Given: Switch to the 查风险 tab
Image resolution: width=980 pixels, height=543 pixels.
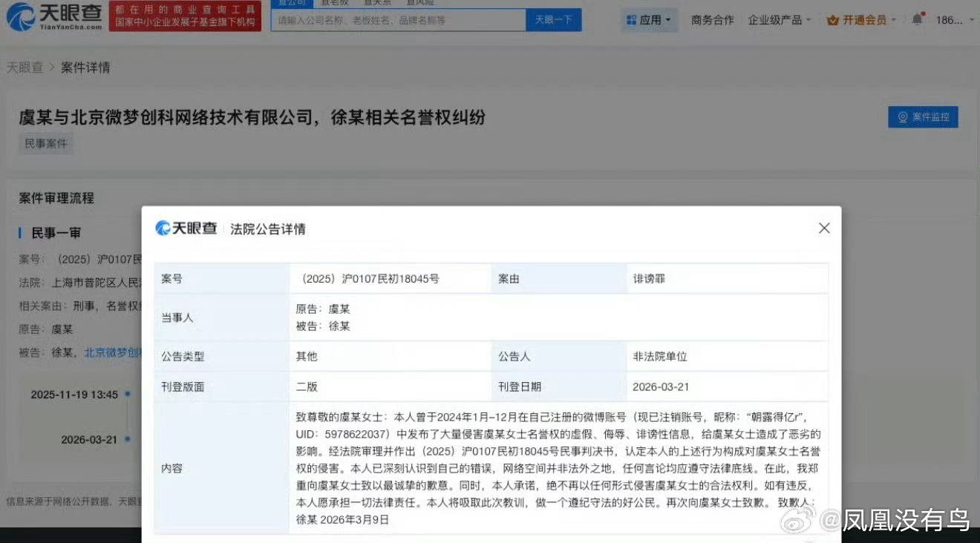Looking at the screenshot, I should point(419,2).
